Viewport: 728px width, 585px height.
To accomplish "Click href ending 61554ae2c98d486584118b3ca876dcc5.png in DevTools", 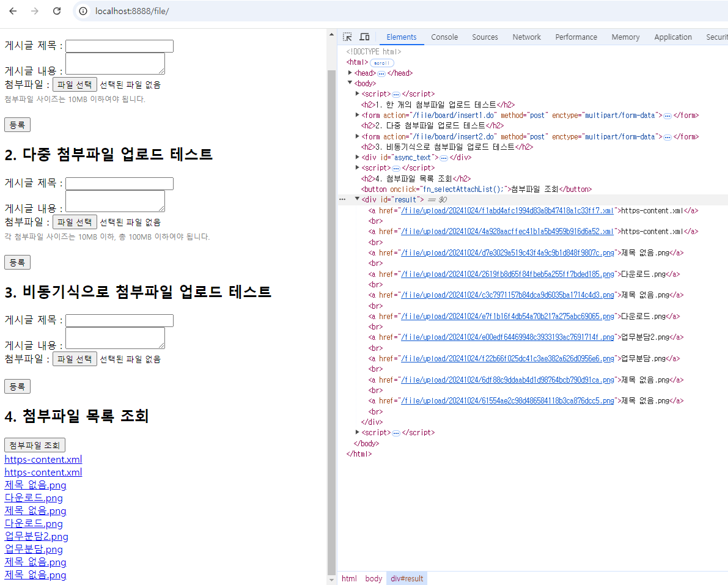I will tap(507, 400).
